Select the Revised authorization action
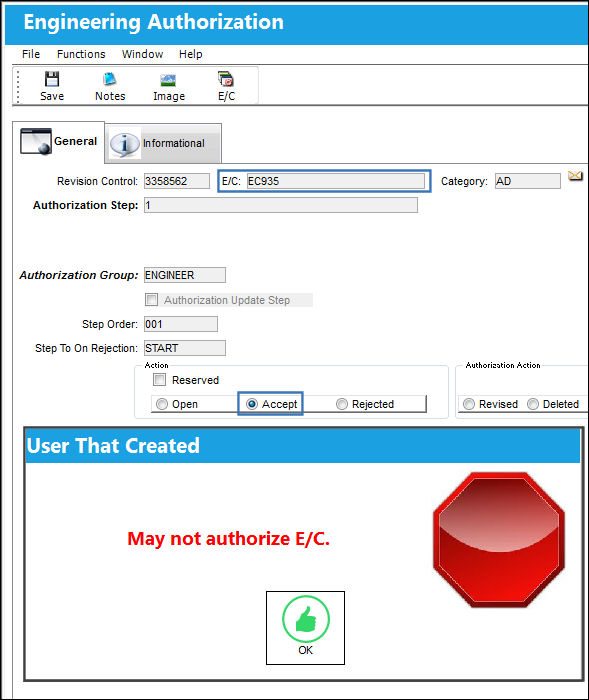 coord(468,404)
